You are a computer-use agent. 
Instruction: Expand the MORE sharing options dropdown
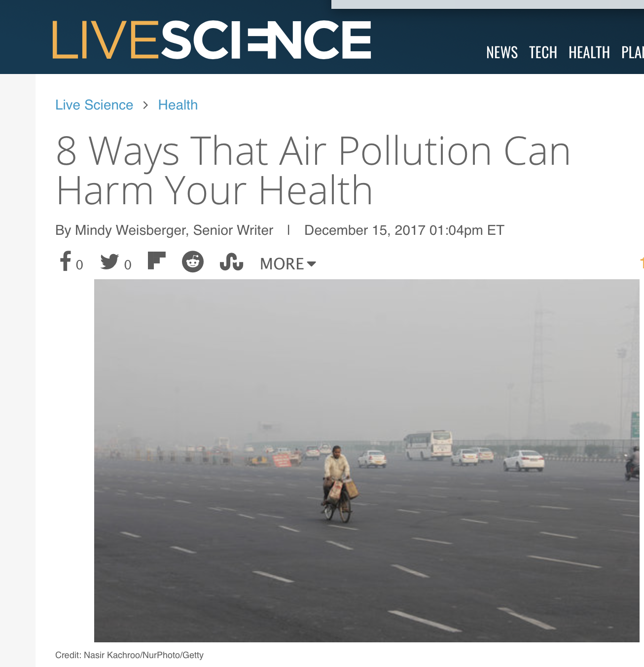tap(288, 264)
